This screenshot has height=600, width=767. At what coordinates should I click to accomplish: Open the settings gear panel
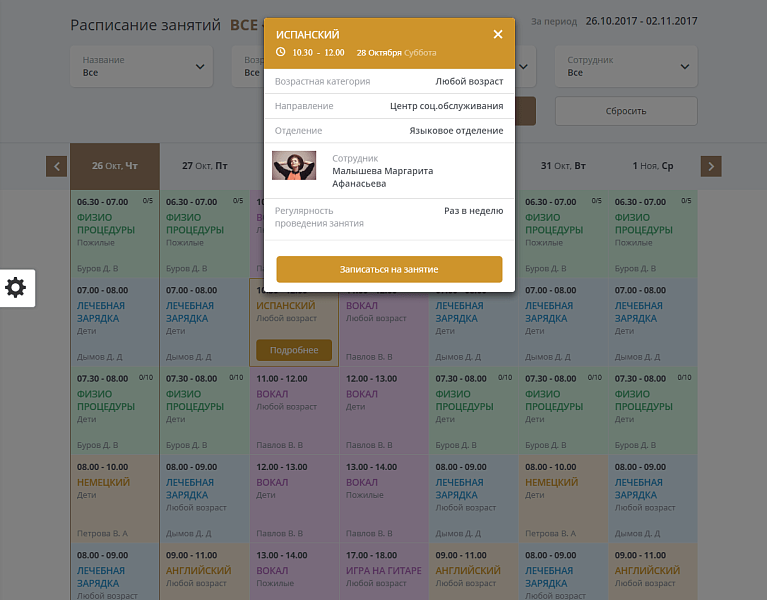click(16, 288)
